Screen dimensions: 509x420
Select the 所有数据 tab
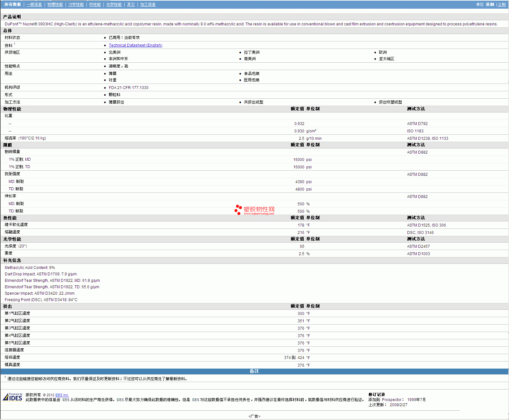pos(13,4)
